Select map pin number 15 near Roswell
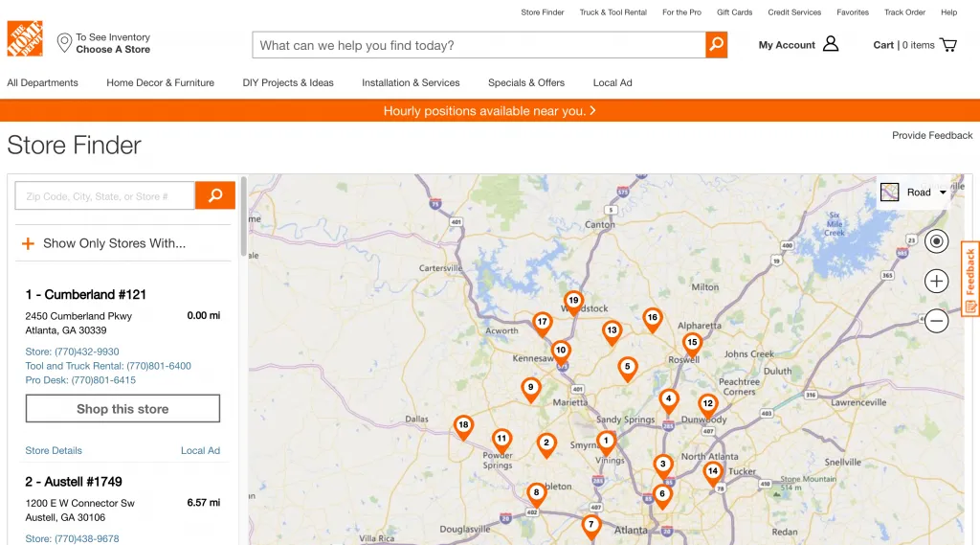This screenshot has height=545, width=980. tap(692, 344)
